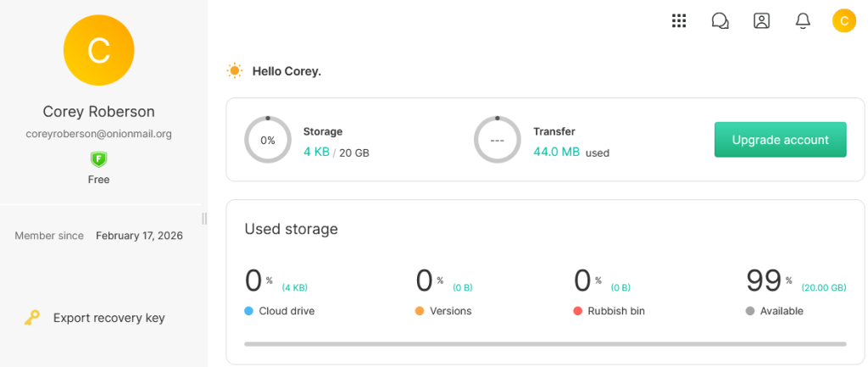
Task: Click the 4 KB storage value
Action: (x=315, y=153)
